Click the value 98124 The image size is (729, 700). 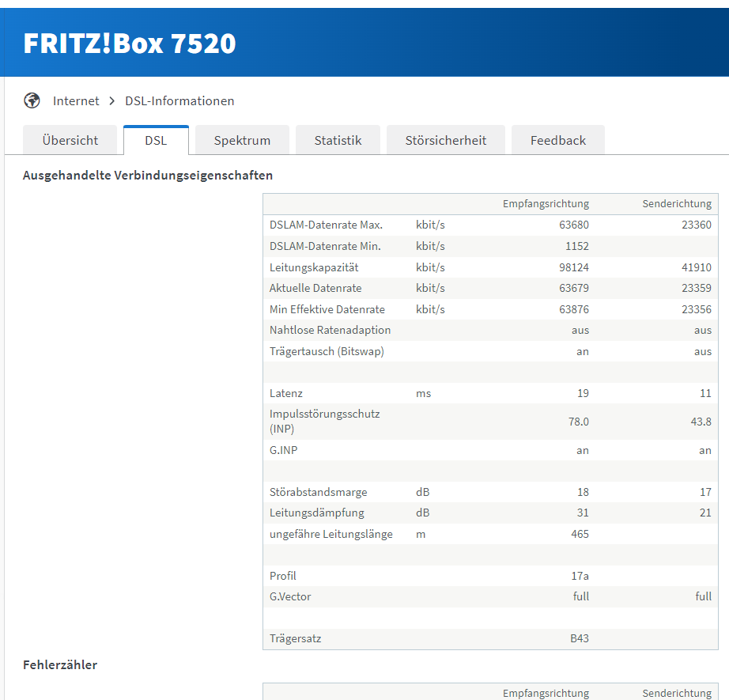point(574,267)
